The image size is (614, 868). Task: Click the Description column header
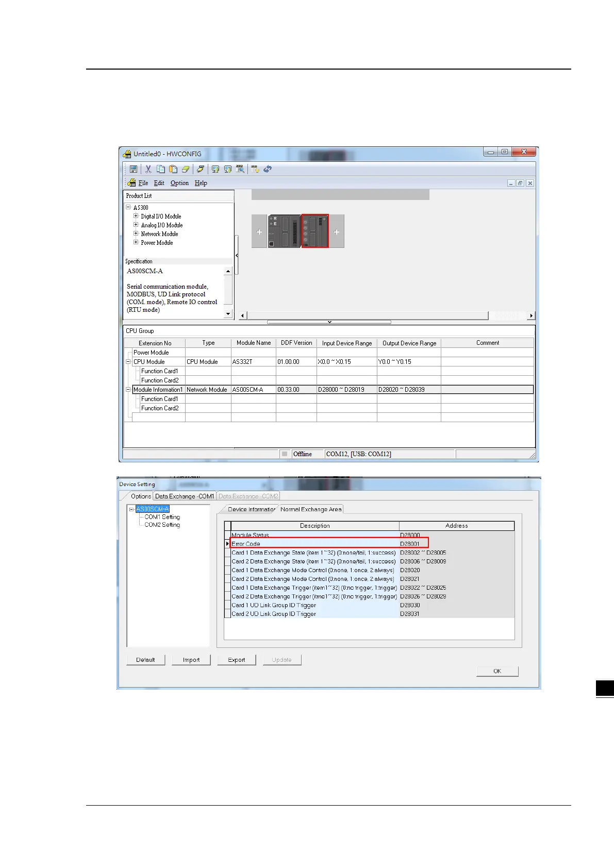click(314, 526)
